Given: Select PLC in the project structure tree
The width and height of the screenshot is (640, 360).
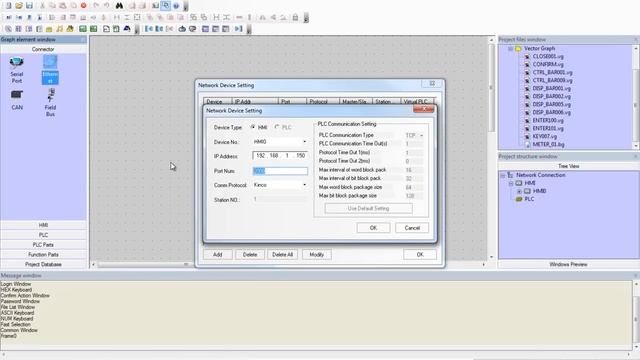Looking at the screenshot, I should tap(529, 199).
